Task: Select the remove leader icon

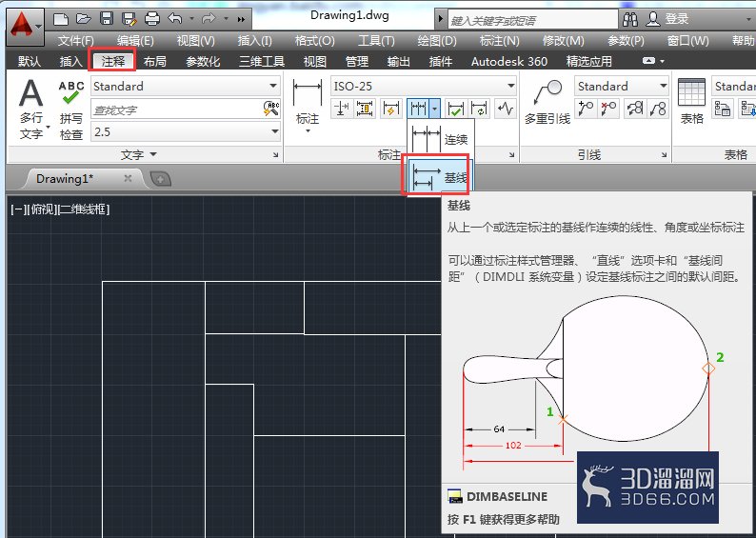Action: [609, 109]
